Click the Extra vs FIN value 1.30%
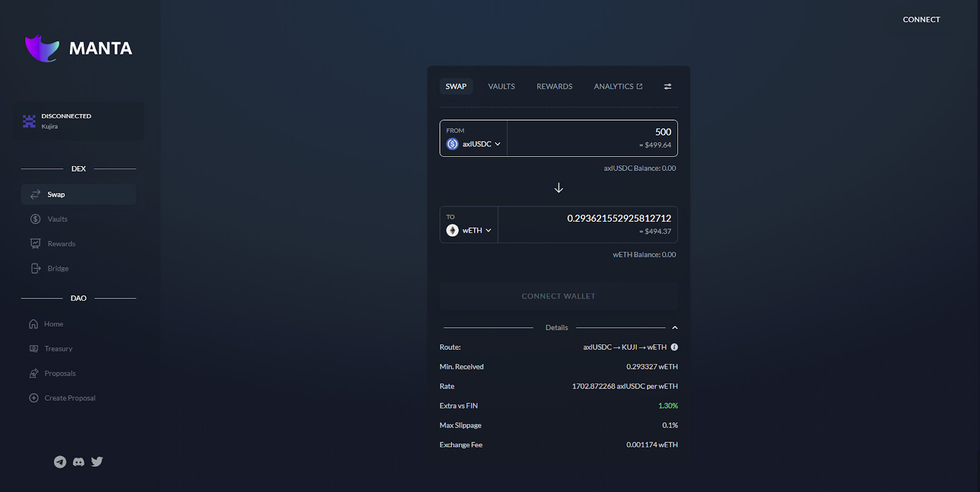 click(668, 406)
